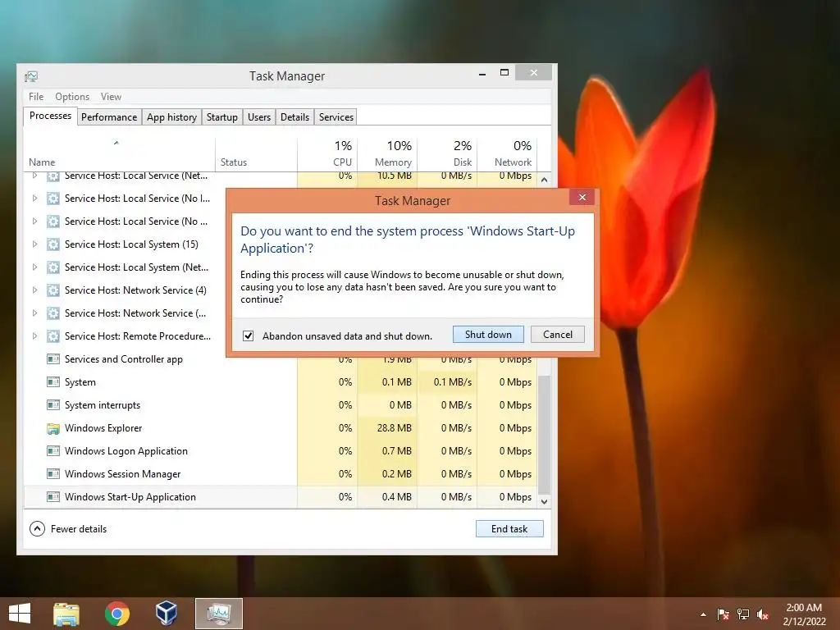
Task: Click the muted speaker tray icon
Action: click(x=763, y=614)
